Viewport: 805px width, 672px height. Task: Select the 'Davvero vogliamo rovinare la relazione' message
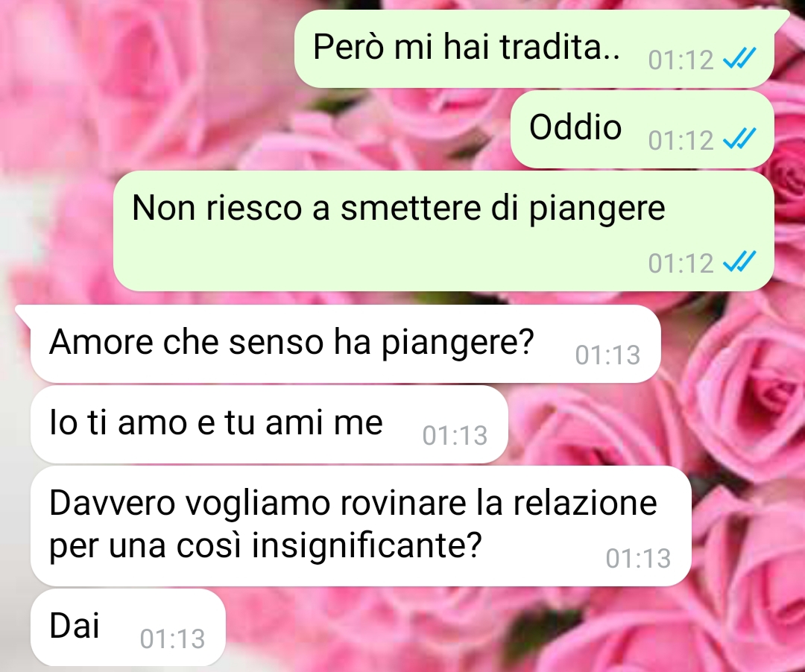point(361,526)
